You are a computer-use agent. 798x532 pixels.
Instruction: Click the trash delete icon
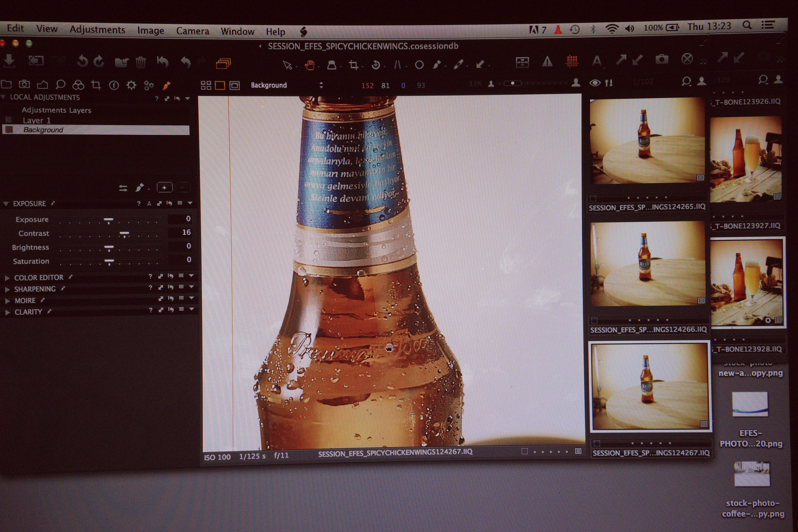141,62
